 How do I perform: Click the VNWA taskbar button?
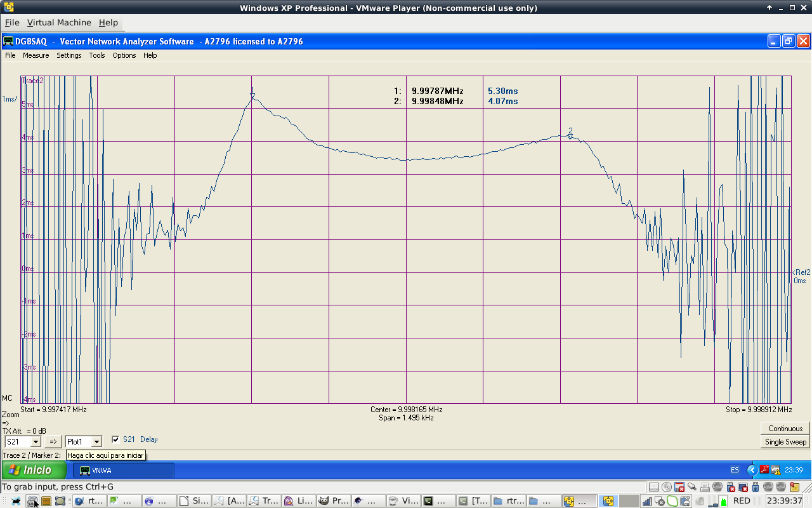click(124, 471)
